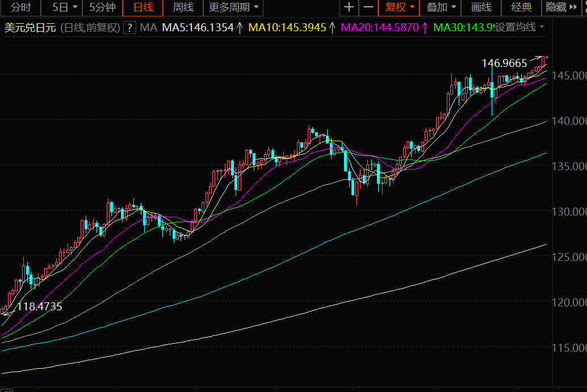This screenshot has height=392, width=587.
Task: Zoom out with the minus icon
Action: [368, 7]
